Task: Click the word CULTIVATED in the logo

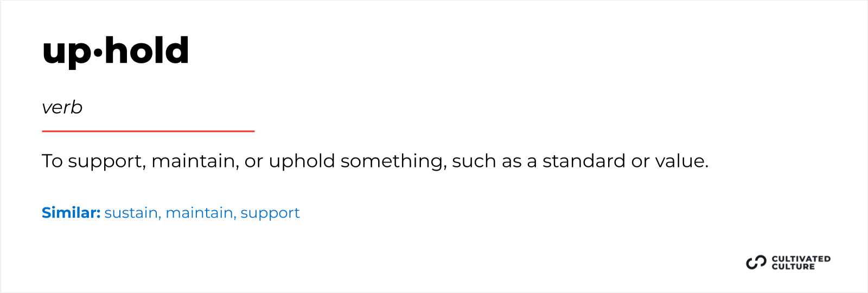Action: pyautogui.click(x=801, y=259)
